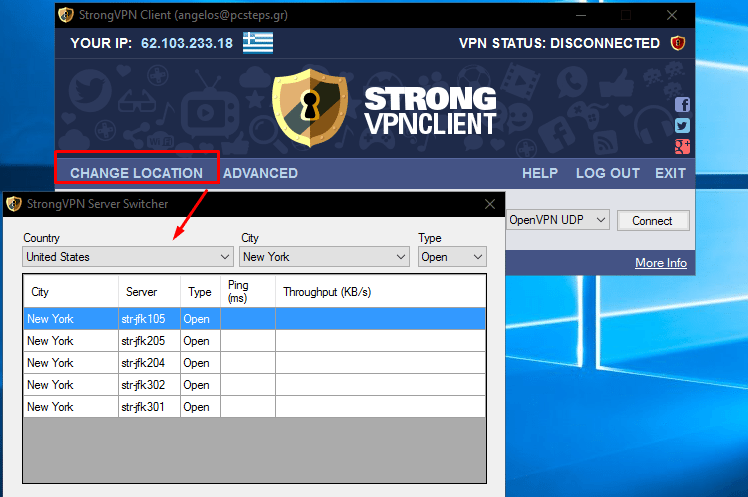Viewport: 748px width, 497px height.
Task: Sort by the Throughput (KB/s) column header
Action: pos(380,291)
